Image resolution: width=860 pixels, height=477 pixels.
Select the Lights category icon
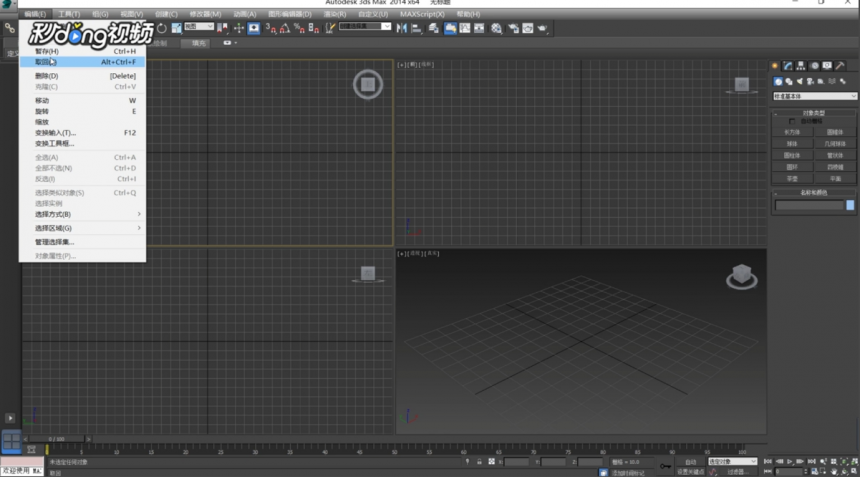tap(800, 82)
